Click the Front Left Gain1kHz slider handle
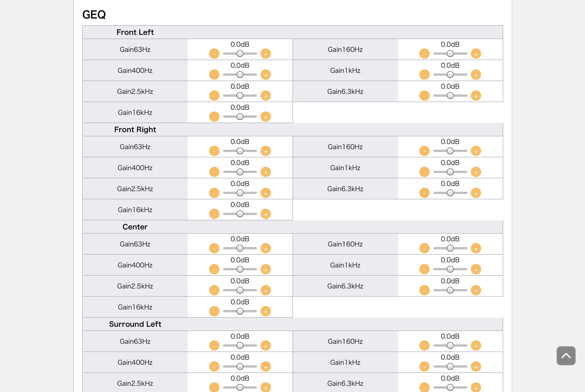The width and height of the screenshot is (585, 392). click(x=450, y=75)
